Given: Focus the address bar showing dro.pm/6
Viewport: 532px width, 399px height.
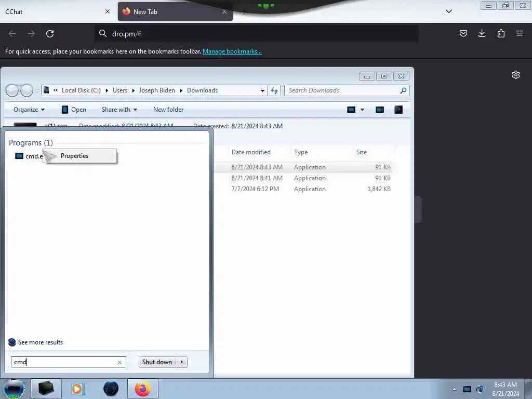Looking at the screenshot, I should (256, 34).
